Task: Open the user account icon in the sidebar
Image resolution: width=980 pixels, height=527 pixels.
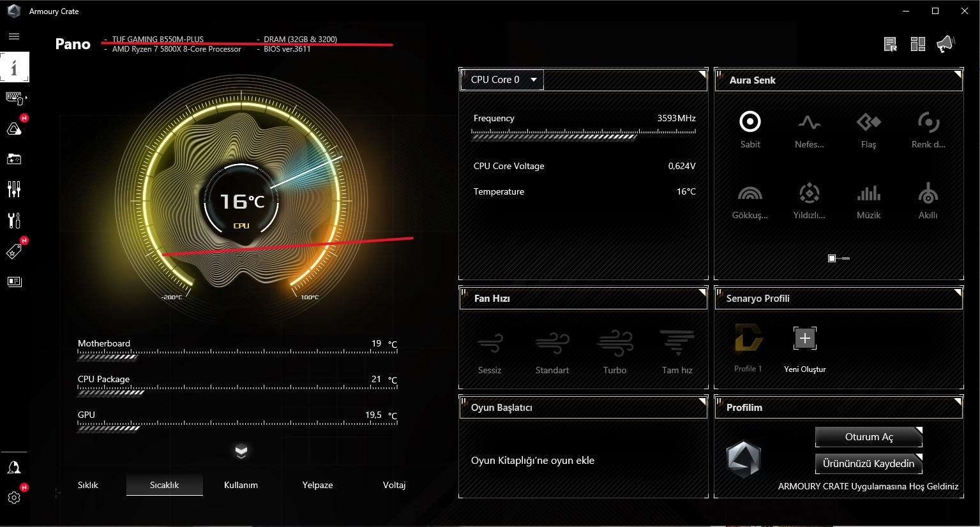Action: click(14, 468)
